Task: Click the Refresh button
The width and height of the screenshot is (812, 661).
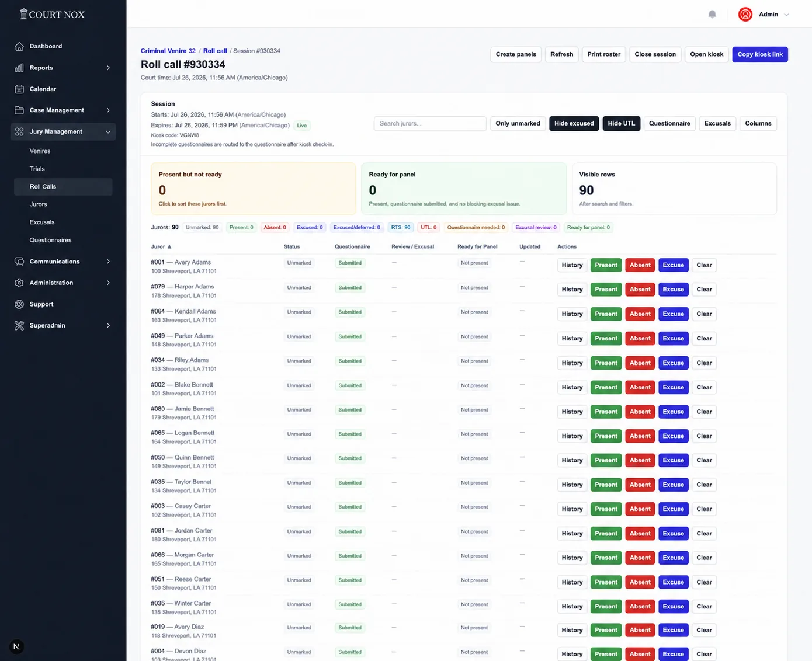Action: pos(561,54)
